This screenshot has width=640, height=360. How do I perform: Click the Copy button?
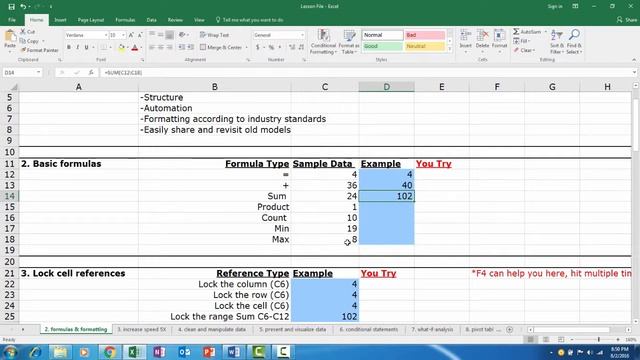(x=30, y=41)
